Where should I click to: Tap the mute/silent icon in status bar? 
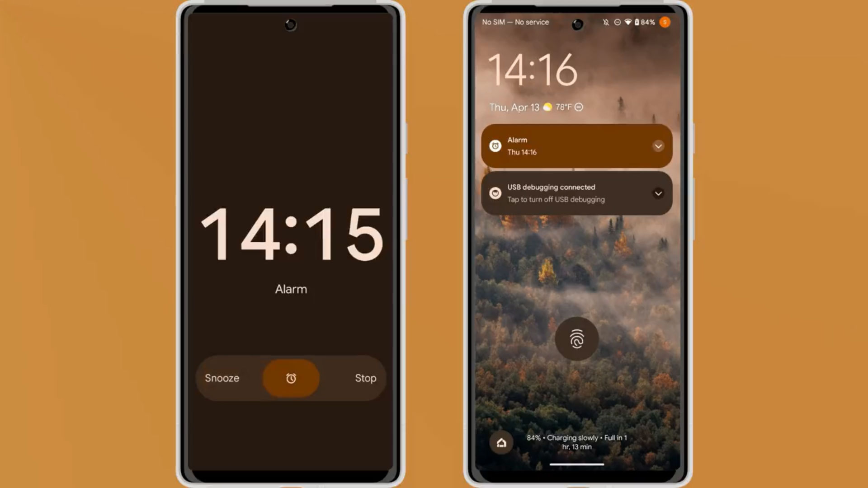[605, 22]
